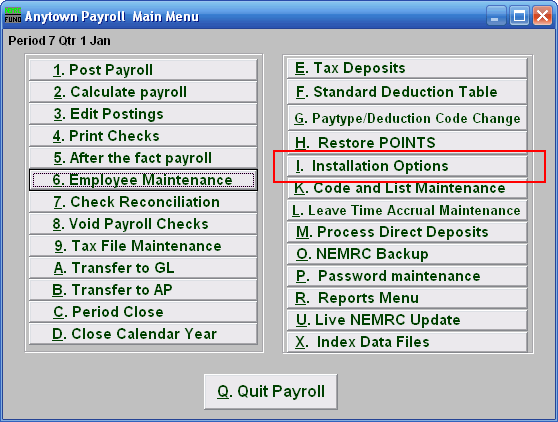Click Installation Options button
This screenshot has height=422, width=558.
(x=407, y=166)
